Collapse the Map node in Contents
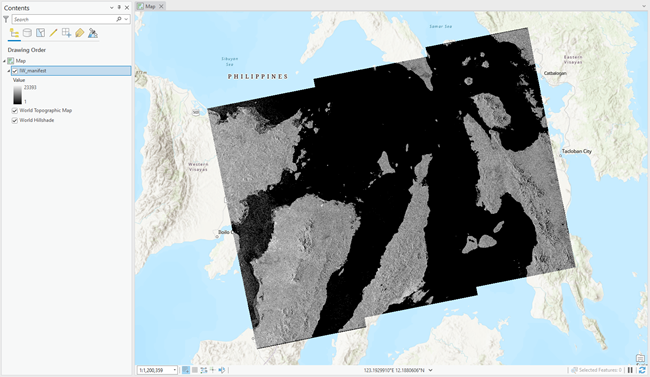 [5, 61]
